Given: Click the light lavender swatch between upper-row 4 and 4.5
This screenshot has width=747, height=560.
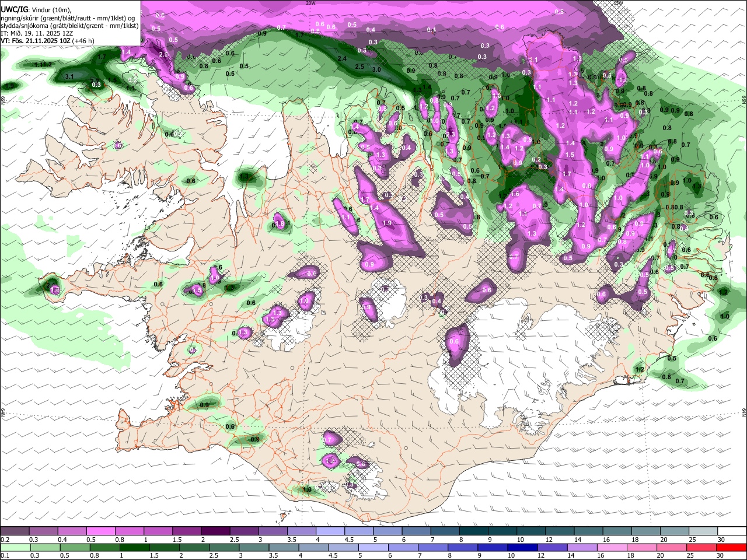Looking at the screenshot, I should (330, 531).
